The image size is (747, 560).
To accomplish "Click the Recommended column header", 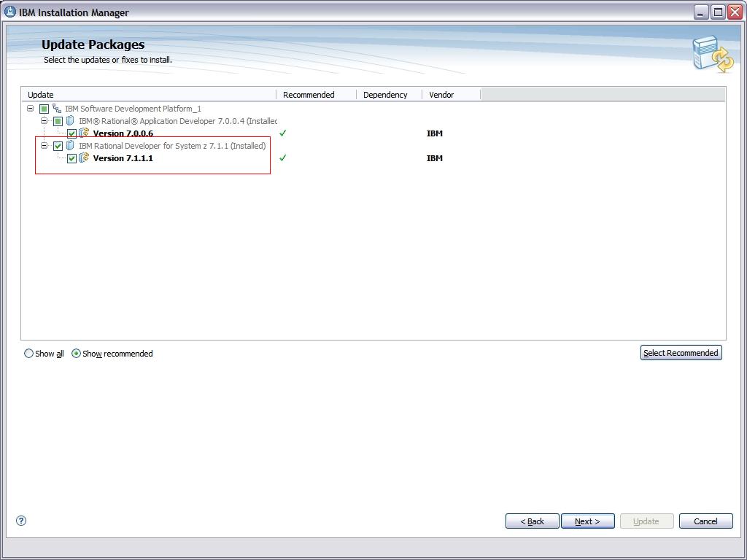I will point(317,95).
